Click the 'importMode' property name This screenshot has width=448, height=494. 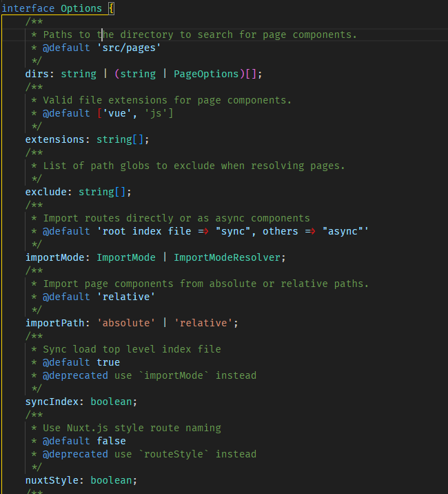pyautogui.click(x=54, y=257)
